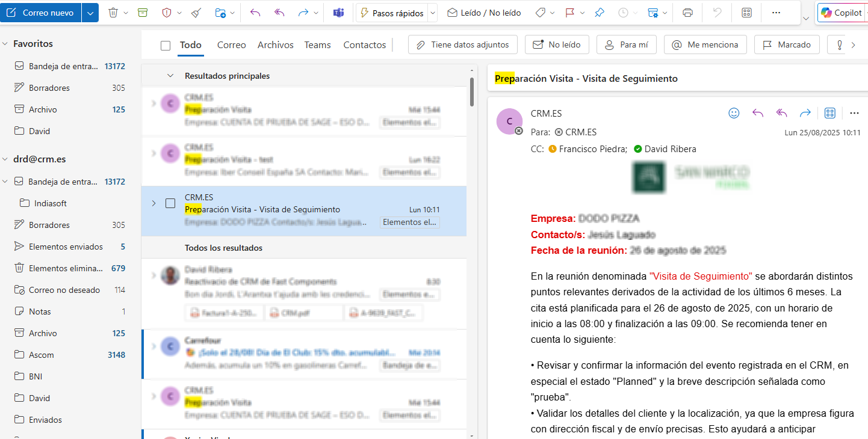The image size is (868, 439).
Task: Click Forward icon in reading pane header
Action: pos(805,113)
